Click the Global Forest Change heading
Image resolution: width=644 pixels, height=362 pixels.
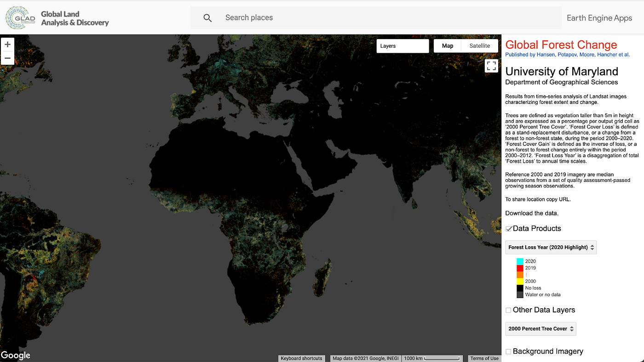(561, 45)
